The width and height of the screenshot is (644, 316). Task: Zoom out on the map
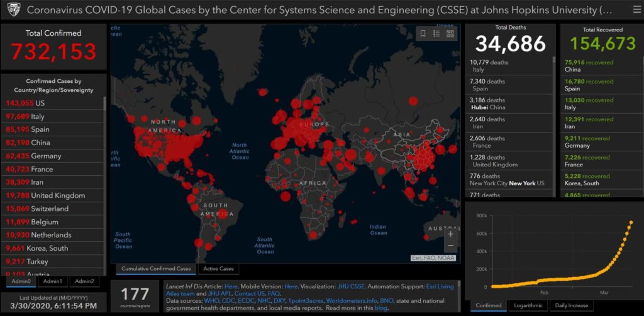[450, 246]
